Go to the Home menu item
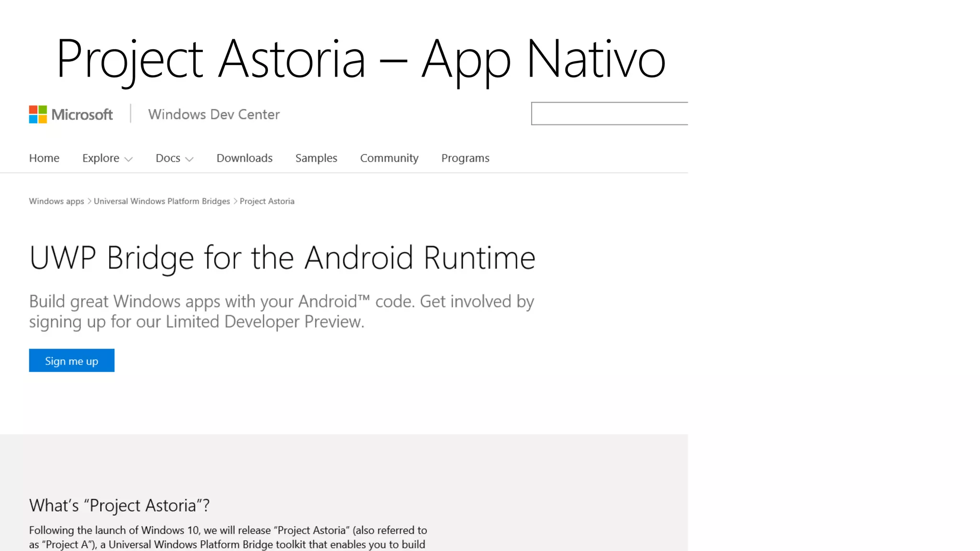Screen dimensions: 980x551 coord(44,158)
